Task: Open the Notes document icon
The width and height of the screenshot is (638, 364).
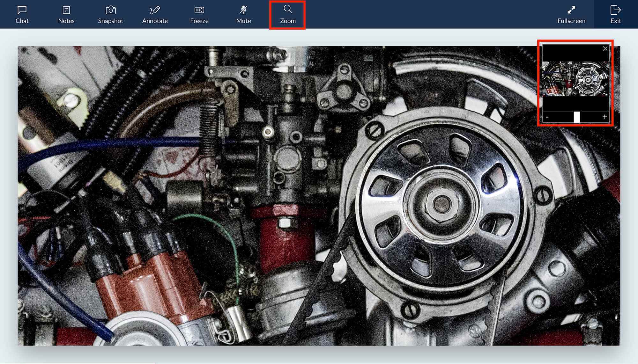Action: (x=66, y=10)
